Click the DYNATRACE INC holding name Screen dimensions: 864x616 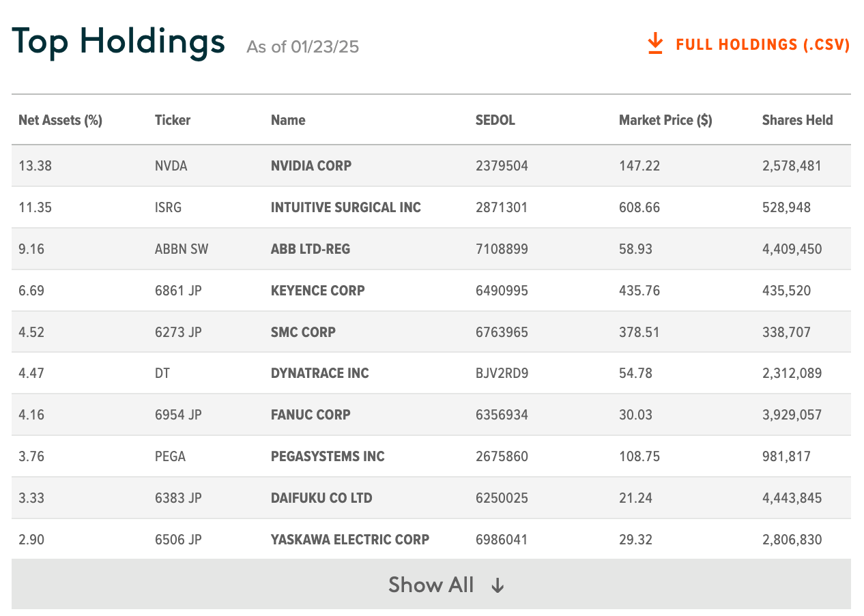click(320, 373)
